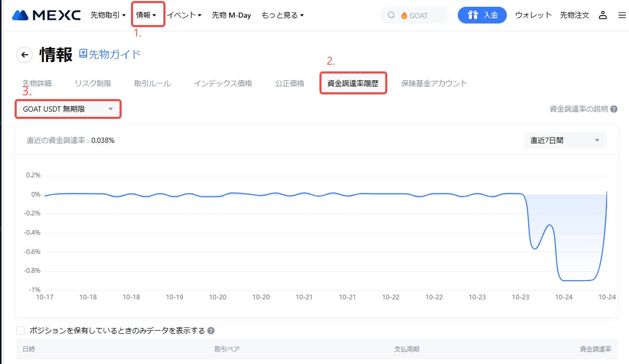Open the ウォレット link

coord(533,15)
